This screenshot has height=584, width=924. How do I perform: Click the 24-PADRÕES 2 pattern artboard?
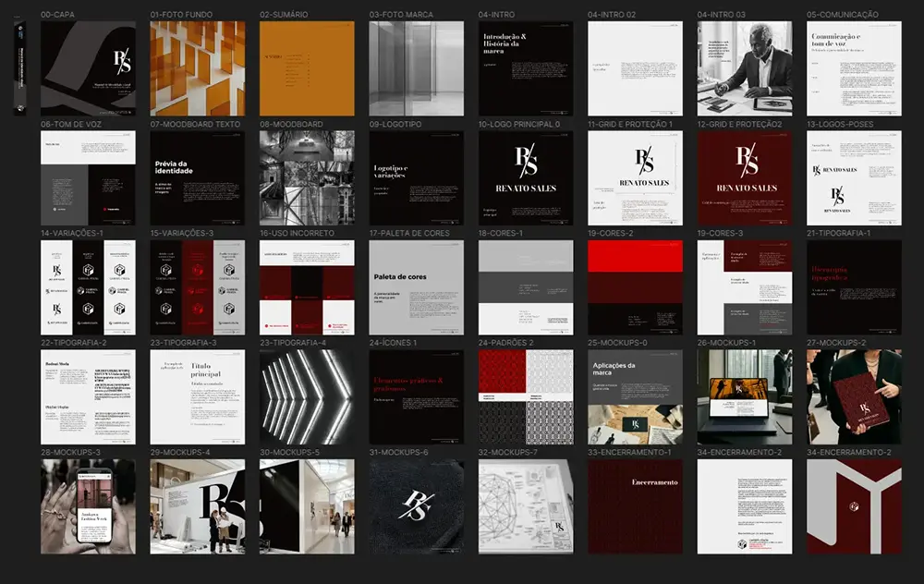pos(526,396)
